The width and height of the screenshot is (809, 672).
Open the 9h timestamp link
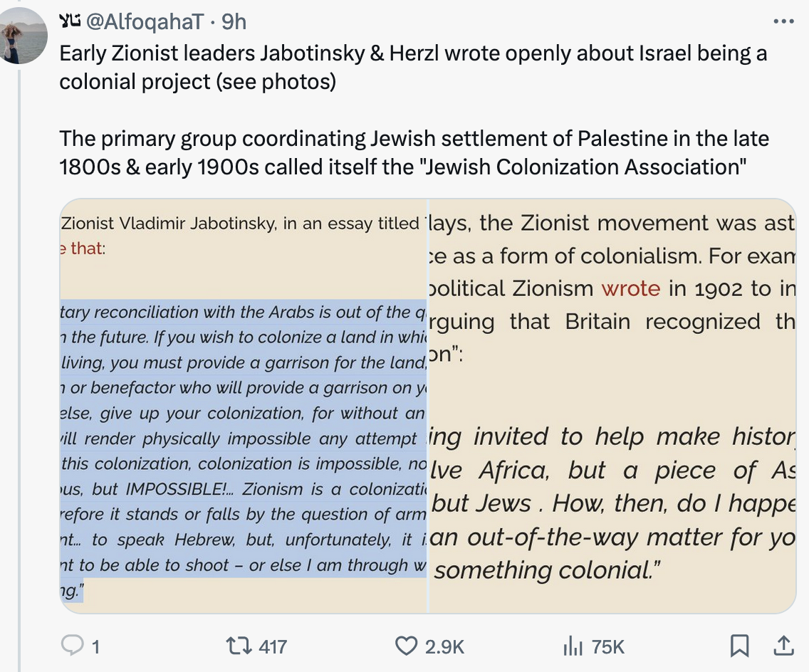tap(234, 22)
